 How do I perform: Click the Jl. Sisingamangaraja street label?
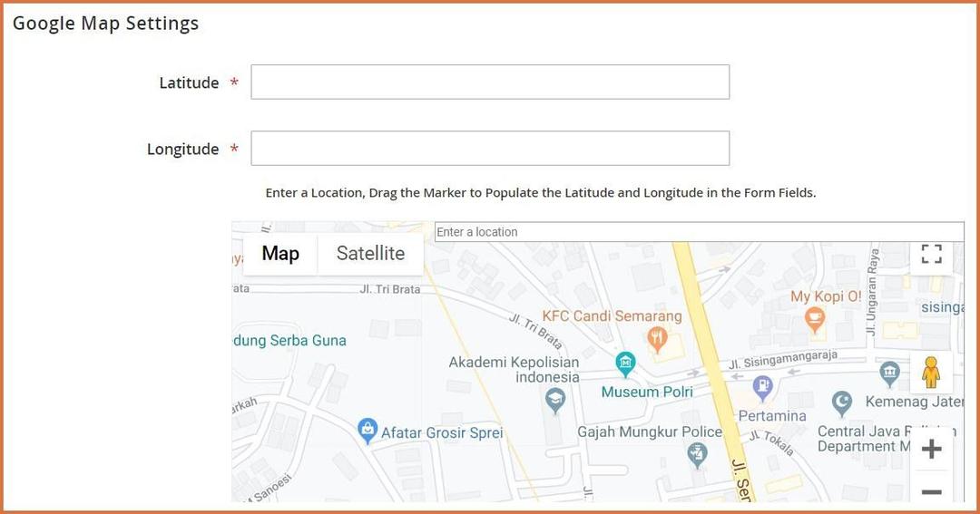[783, 359]
